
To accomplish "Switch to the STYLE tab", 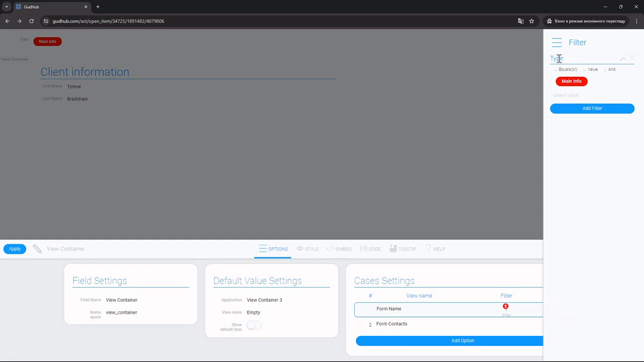I will [x=308, y=249].
